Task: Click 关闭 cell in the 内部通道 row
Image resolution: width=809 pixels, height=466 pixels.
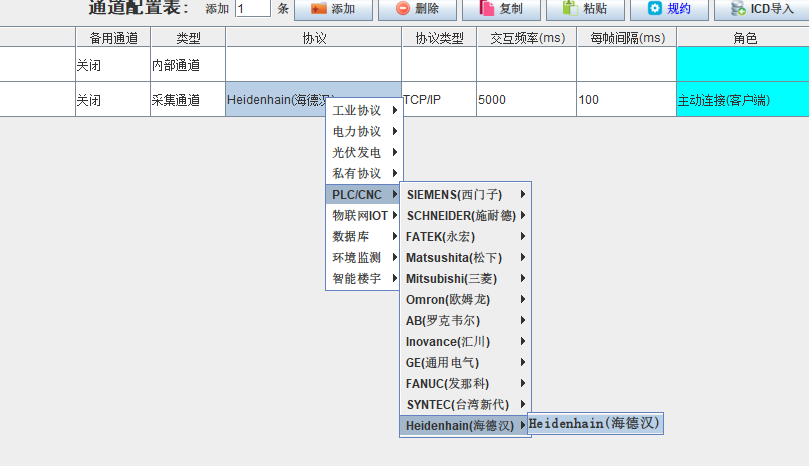Action: [x=114, y=65]
